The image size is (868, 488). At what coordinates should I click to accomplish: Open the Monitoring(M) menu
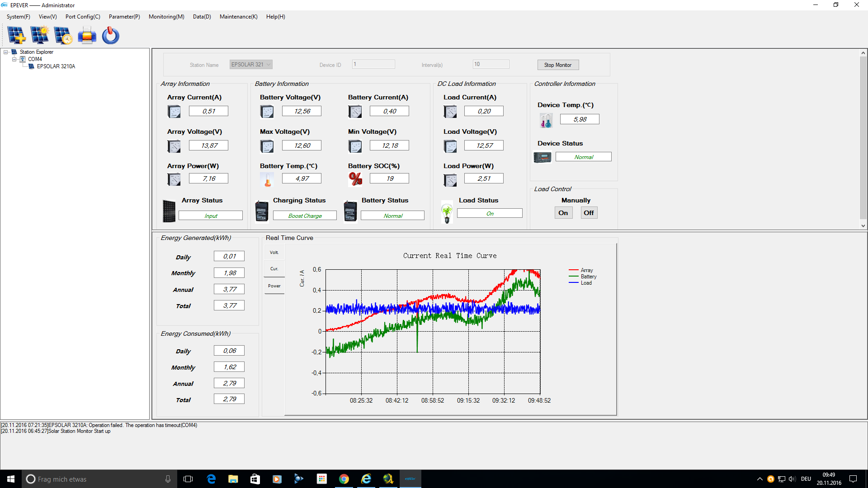pyautogui.click(x=166, y=17)
